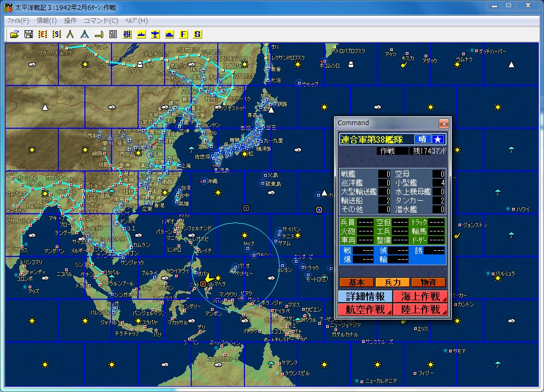Screen dimensions: 544x392
Task: Switch to the 基本 tab
Action: [x=356, y=283]
